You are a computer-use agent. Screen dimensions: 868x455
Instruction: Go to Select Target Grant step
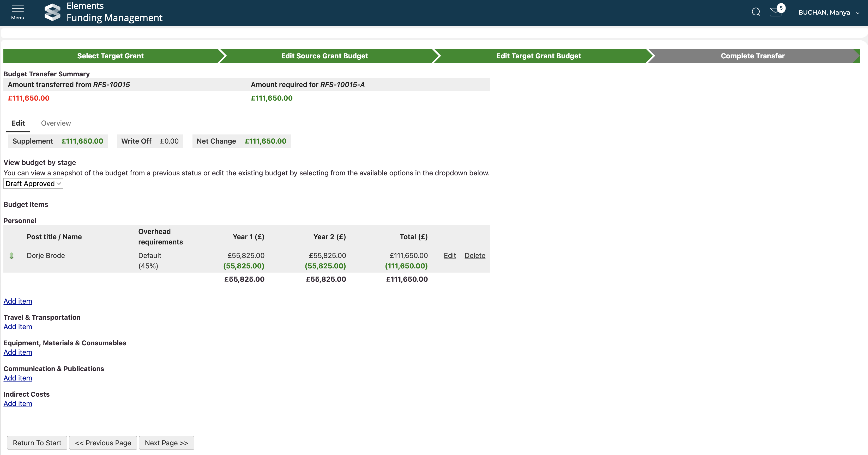[x=110, y=56]
